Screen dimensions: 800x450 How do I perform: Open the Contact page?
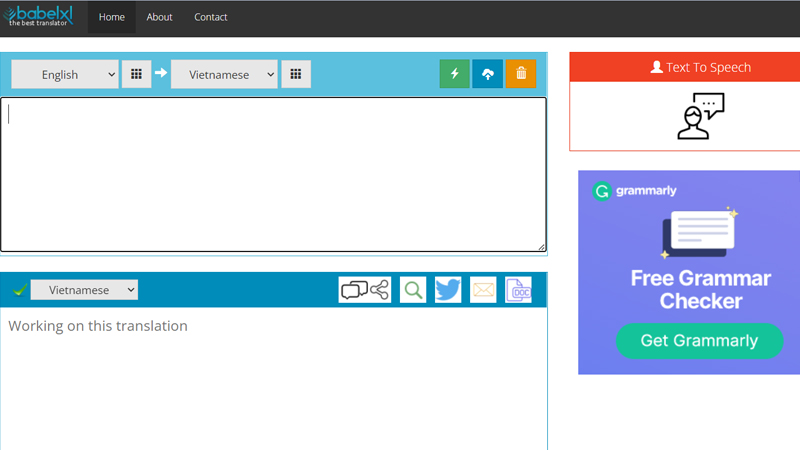(x=211, y=17)
